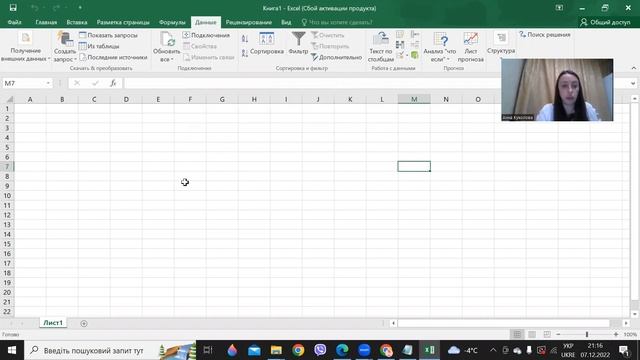The width and height of the screenshot is (640, 360).
Task: Open Viber from the taskbar
Action: pyautogui.click(x=320, y=350)
